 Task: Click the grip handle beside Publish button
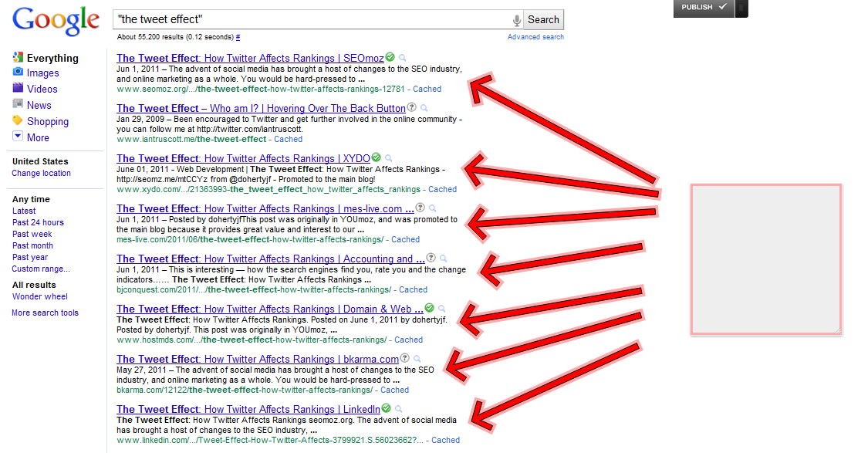tap(741, 8)
